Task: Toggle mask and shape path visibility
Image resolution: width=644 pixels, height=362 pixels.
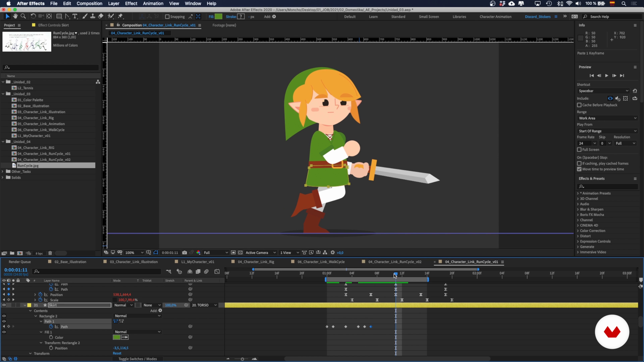Action: [x=156, y=253]
